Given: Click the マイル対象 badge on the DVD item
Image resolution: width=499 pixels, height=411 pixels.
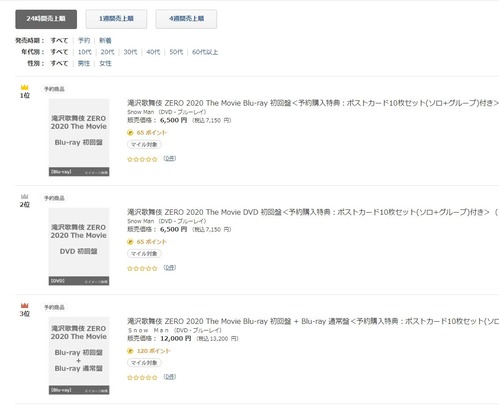Looking at the screenshot, I should 144,254.
